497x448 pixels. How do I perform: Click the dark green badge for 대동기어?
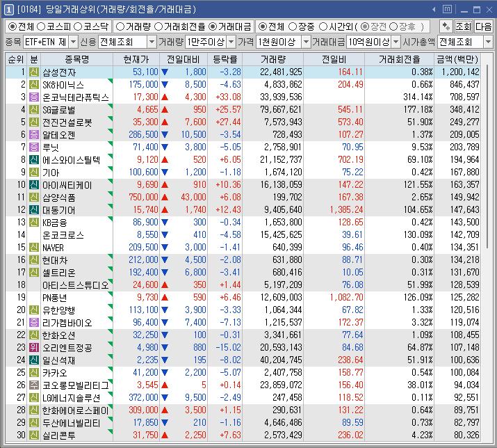[34, 209]
